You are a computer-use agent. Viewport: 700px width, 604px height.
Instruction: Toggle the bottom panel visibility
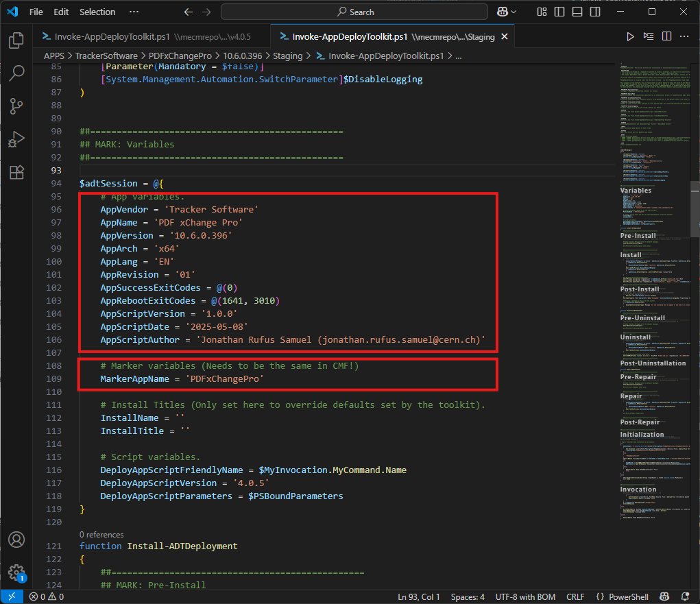pos(577,12)
